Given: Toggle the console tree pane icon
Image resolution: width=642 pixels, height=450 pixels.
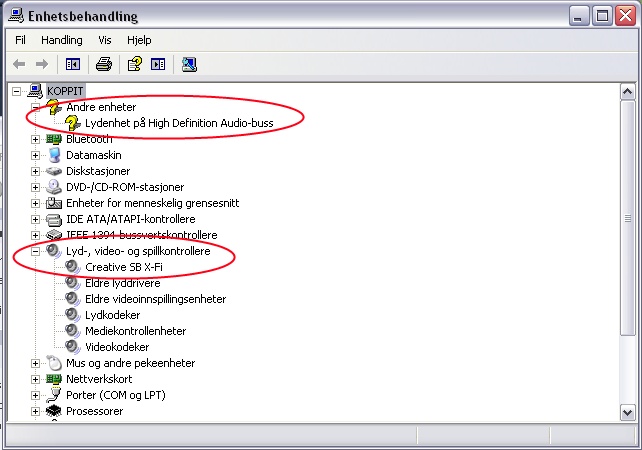Looking at the screenshot, I should [73, 64].
